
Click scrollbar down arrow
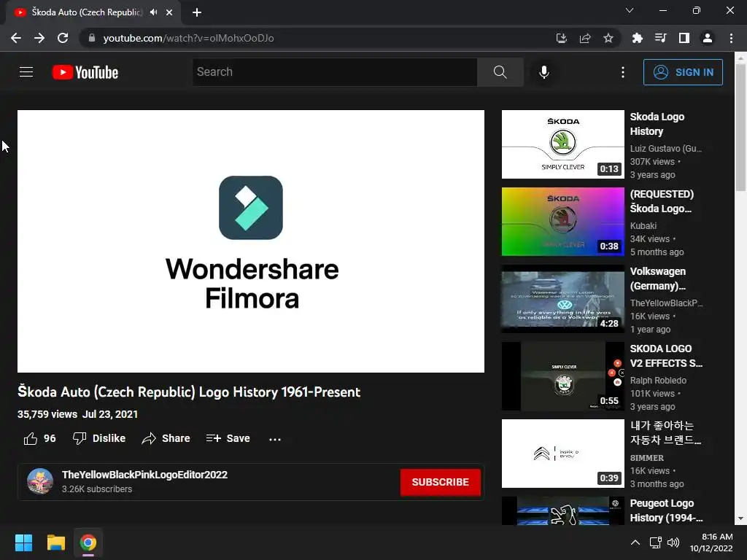[x=740, y=518]
